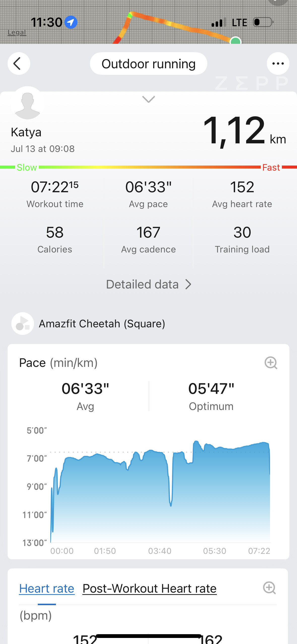Select the Heart rate tab
Viewport: 297px width, 644px height.
[47, 589]
